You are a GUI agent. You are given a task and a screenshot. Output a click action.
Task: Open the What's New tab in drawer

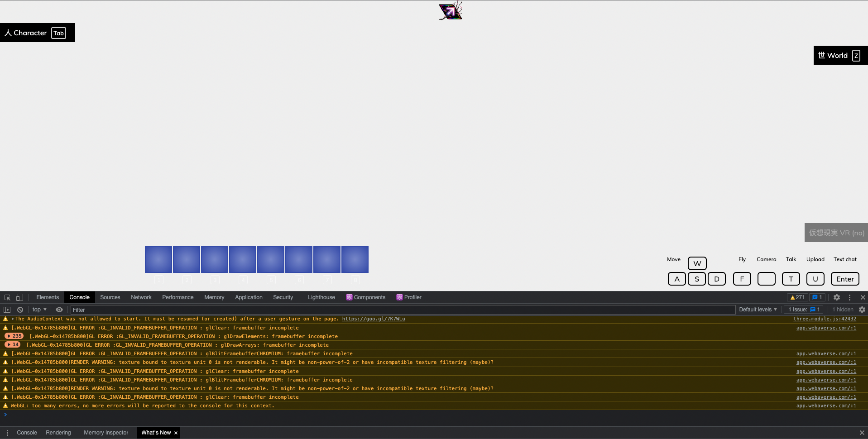(156, 433)
